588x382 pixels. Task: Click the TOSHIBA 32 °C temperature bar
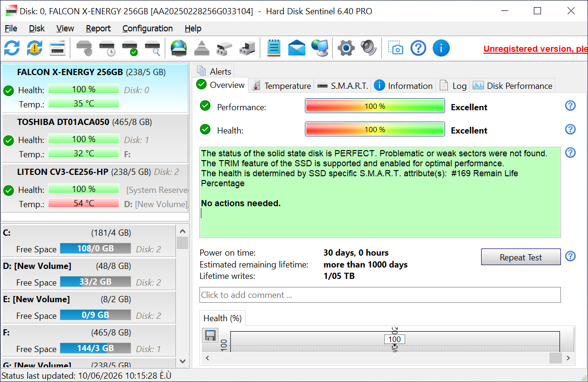(84, 153)
